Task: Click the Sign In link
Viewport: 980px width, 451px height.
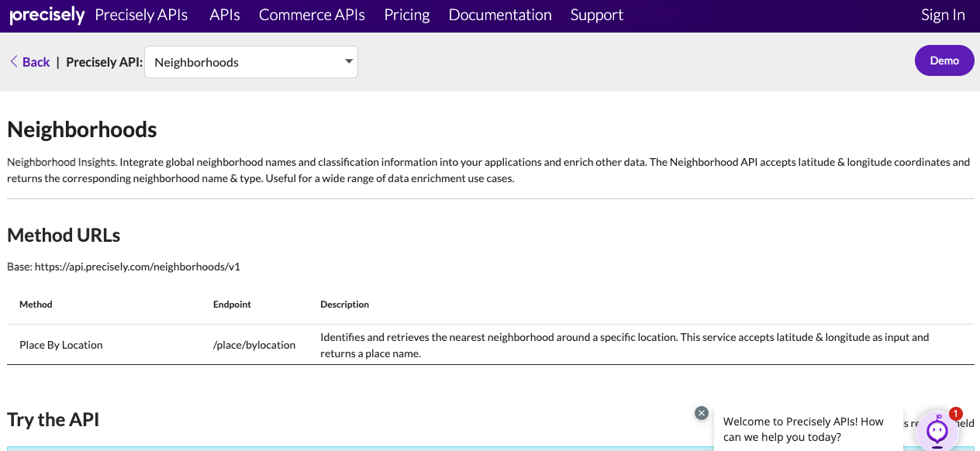Action: pos(943,15)
